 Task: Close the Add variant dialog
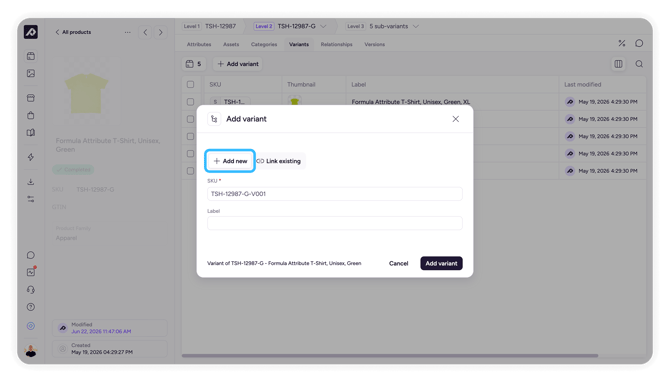455,119
